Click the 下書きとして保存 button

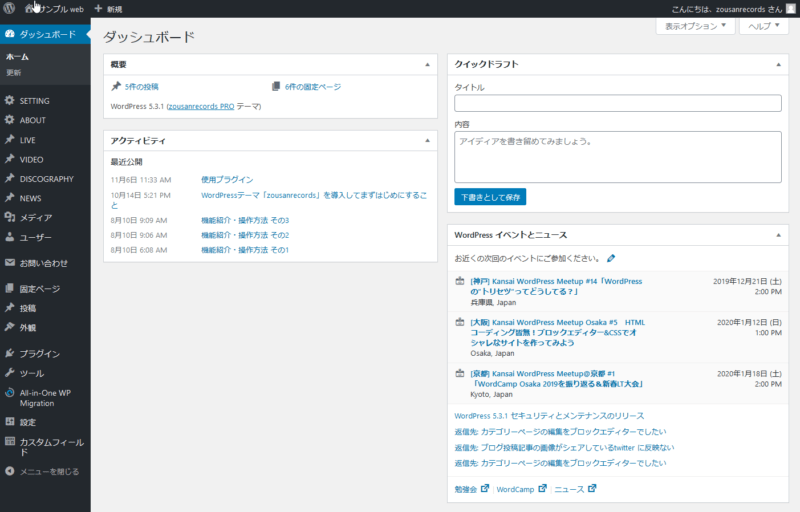[490, 197]
